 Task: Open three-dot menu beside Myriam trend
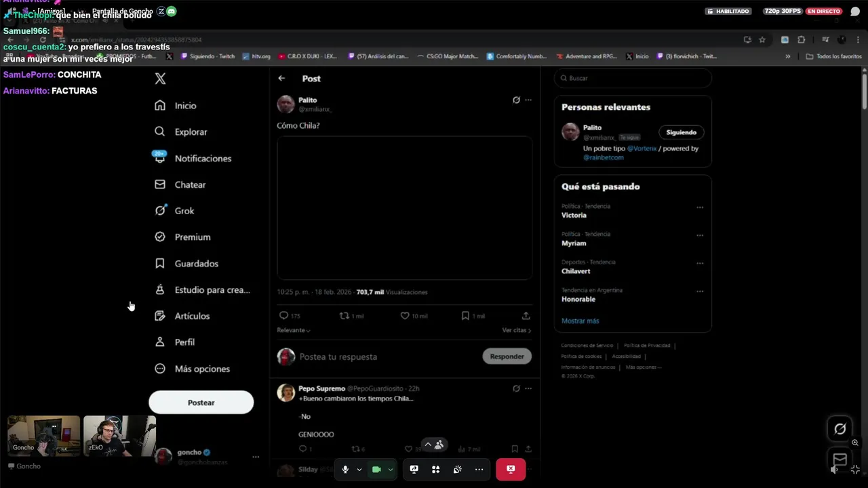click(x=700, y=235)
